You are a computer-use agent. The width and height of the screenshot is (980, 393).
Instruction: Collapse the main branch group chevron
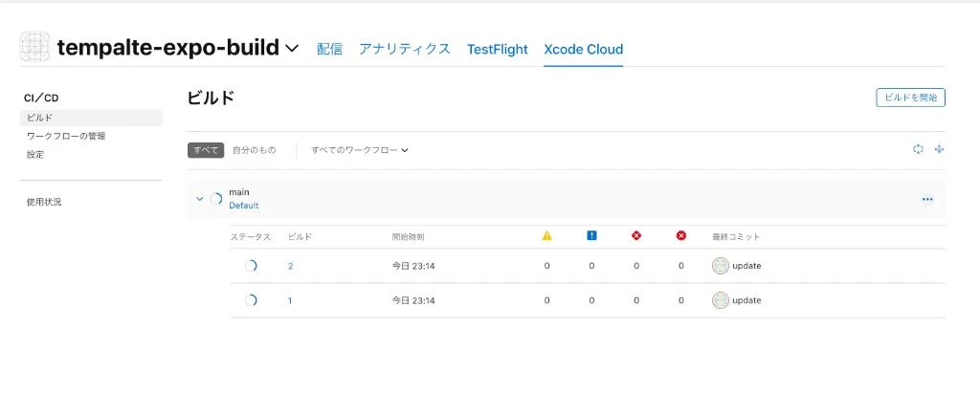tap(199, 199)
